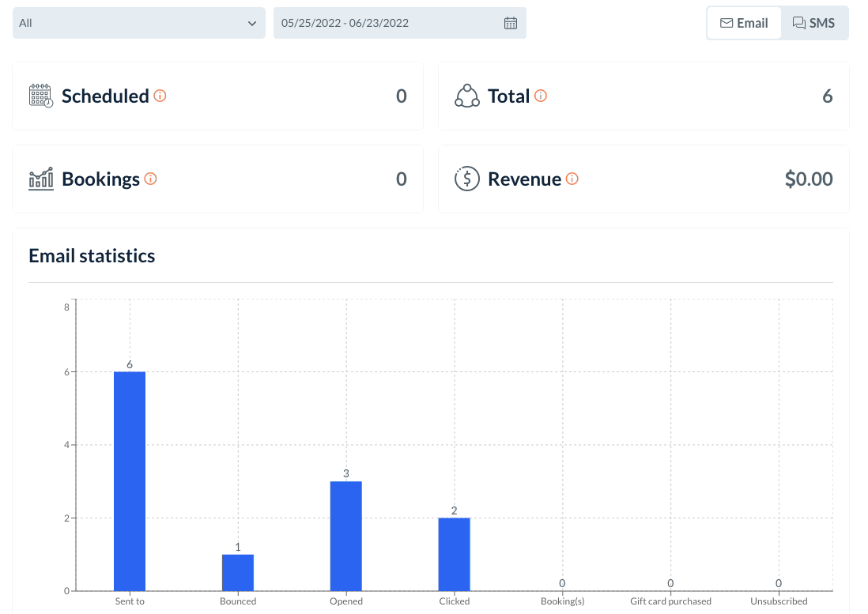The height and width of the screenshot is (614, 868).
Task: Click the Total connected circles icon
Action: coord(467,96)
